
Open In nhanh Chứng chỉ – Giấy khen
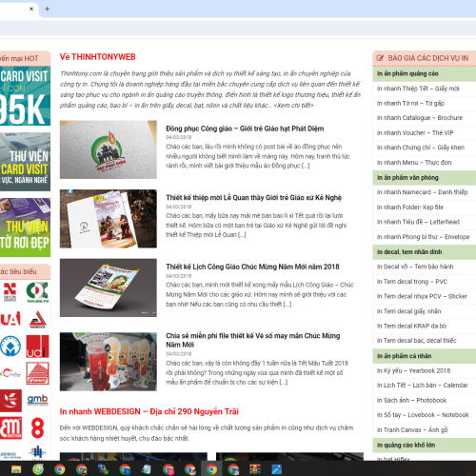(421, 148)
